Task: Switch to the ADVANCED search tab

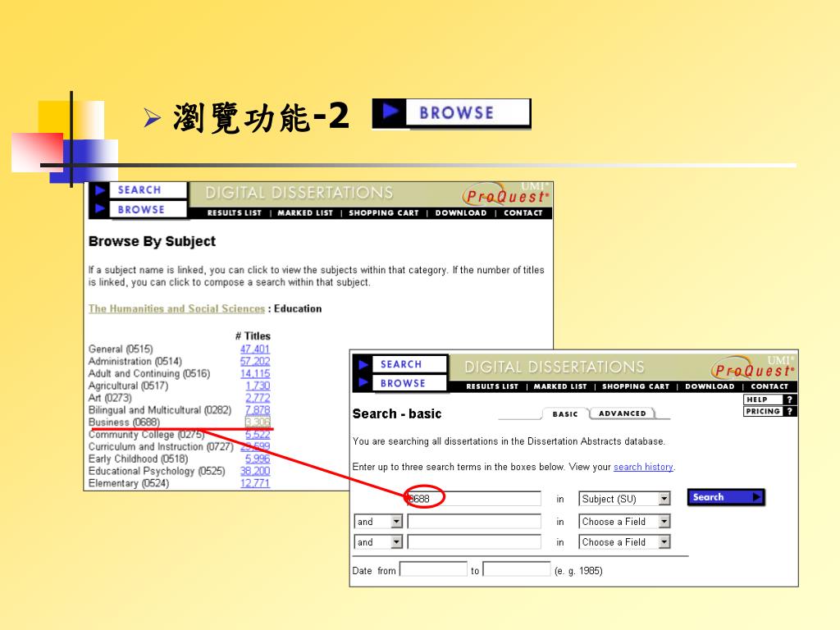Action: tap(623, 413)
